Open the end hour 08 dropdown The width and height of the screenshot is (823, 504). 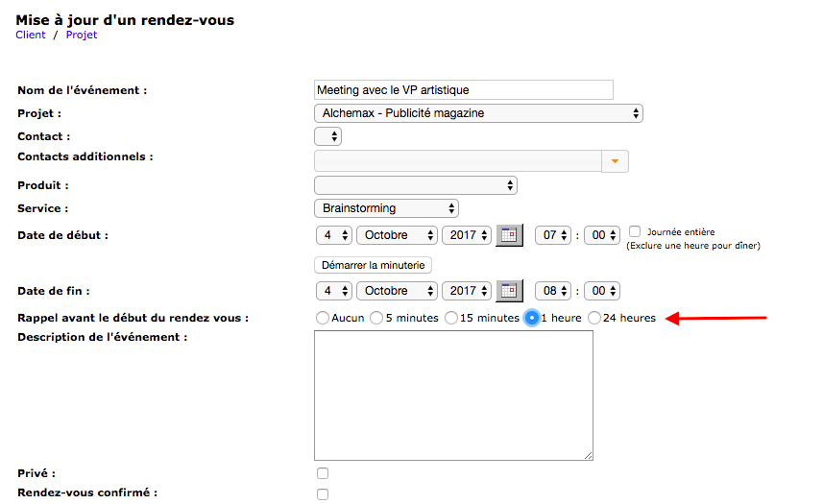(553, 291)
